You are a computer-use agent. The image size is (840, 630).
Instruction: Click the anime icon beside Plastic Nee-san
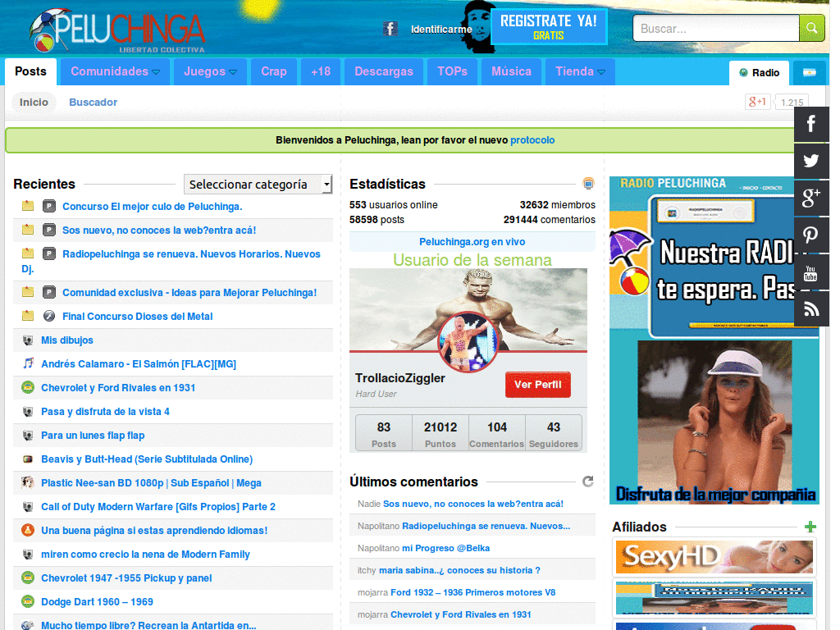(x=28, y=482)
